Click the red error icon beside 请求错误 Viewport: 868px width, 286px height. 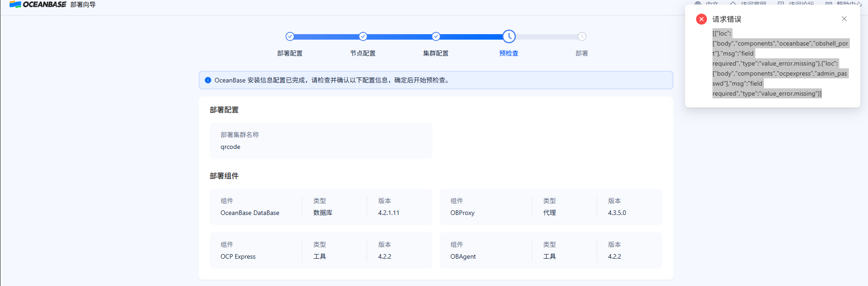tap(701, 19)
